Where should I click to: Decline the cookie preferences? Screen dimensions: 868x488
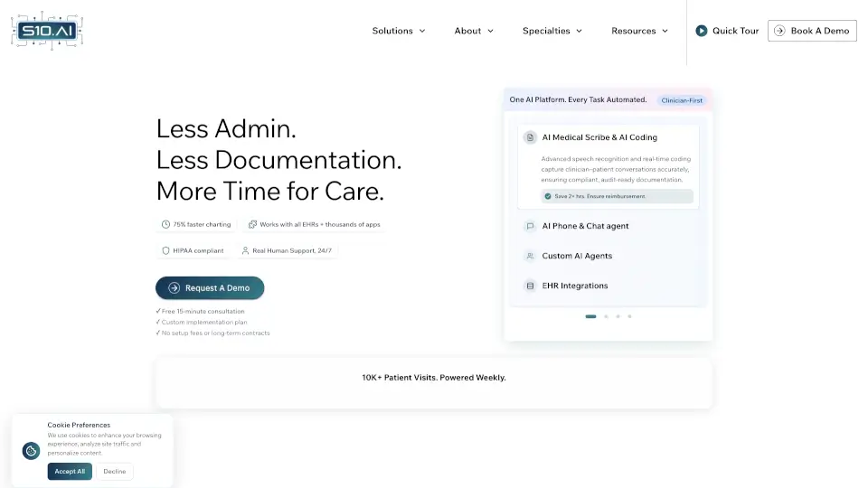click(x=115, y=471)
